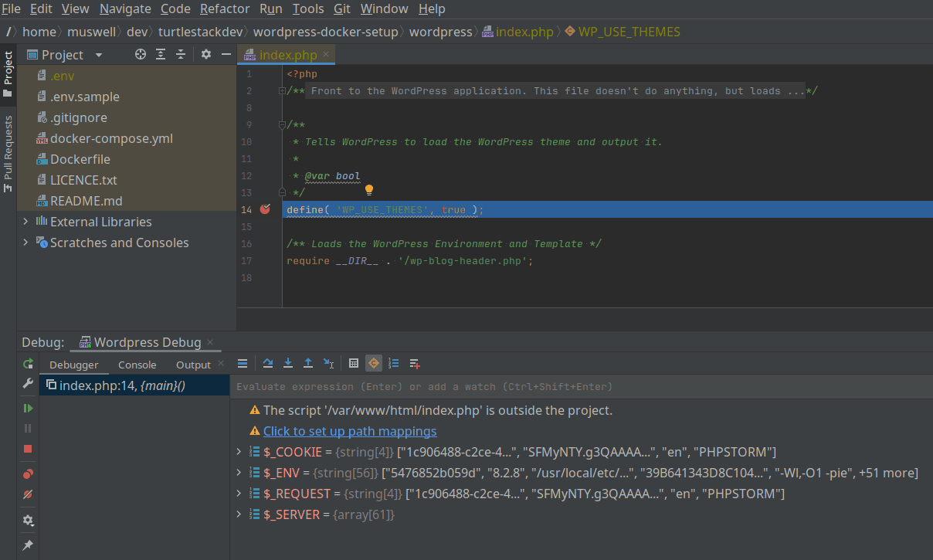This screenshot has height=560, width=933.
Task: Close the Output debug tab
Action: click(x=221, y=364)
